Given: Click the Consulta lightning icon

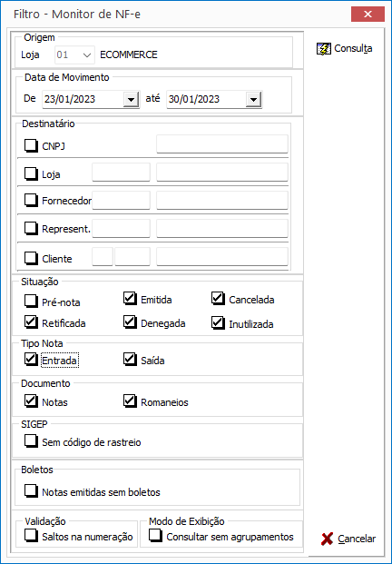Looking at the screenshot, I should [324, 48].
